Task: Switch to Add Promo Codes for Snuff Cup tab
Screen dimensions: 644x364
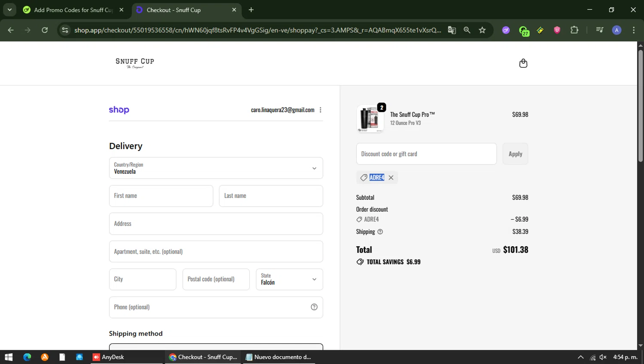Action: [x=73, y=10]
